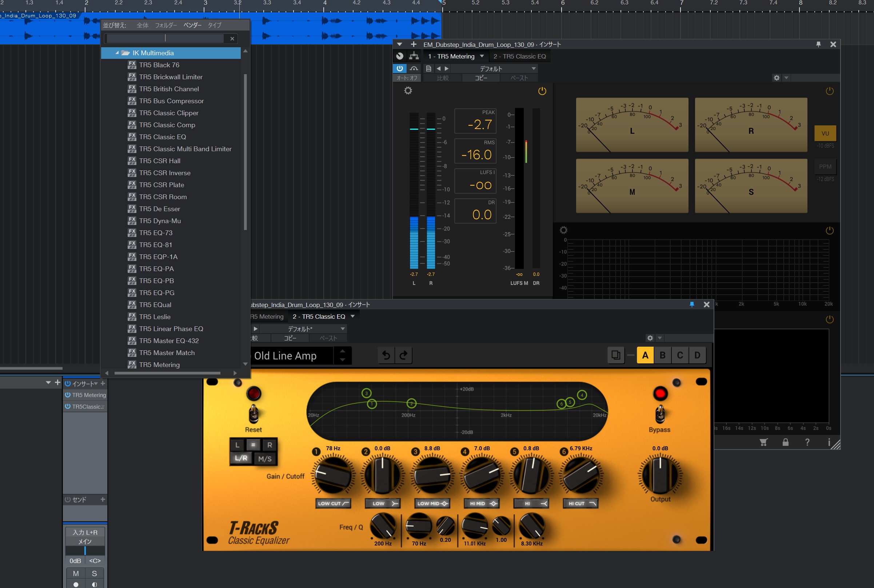Click the LOW CUT band type button

click(x=333, y=503)
